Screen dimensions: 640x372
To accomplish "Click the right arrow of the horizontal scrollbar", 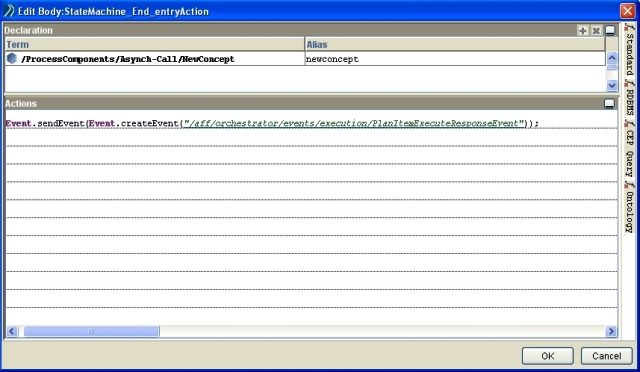I will (611, 331).
